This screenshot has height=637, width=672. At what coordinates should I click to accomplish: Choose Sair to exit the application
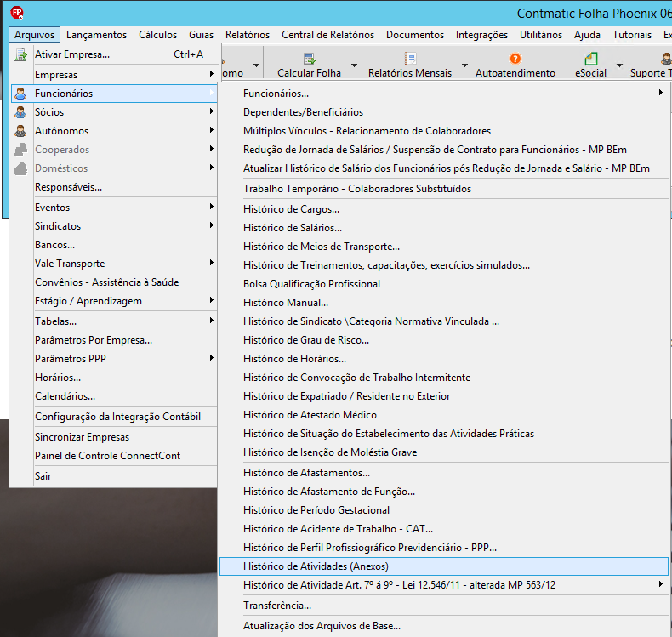click(114, 476)
